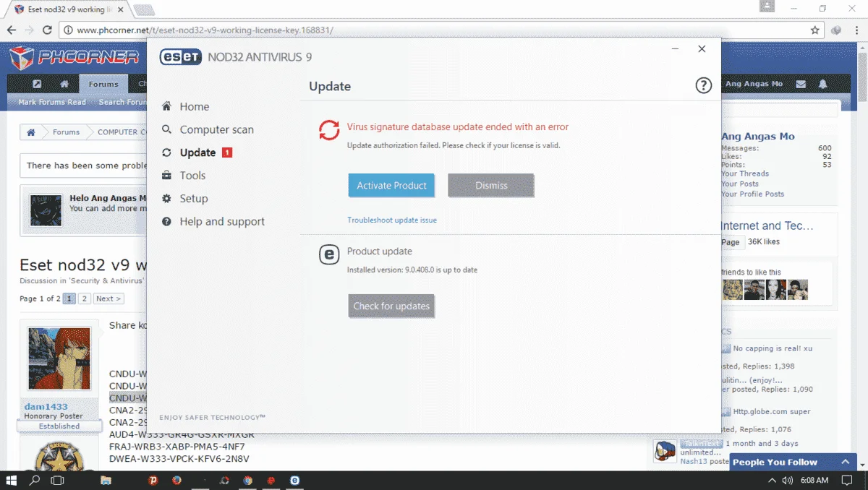Open the Forums tab on PHCorner

[103, 84]
